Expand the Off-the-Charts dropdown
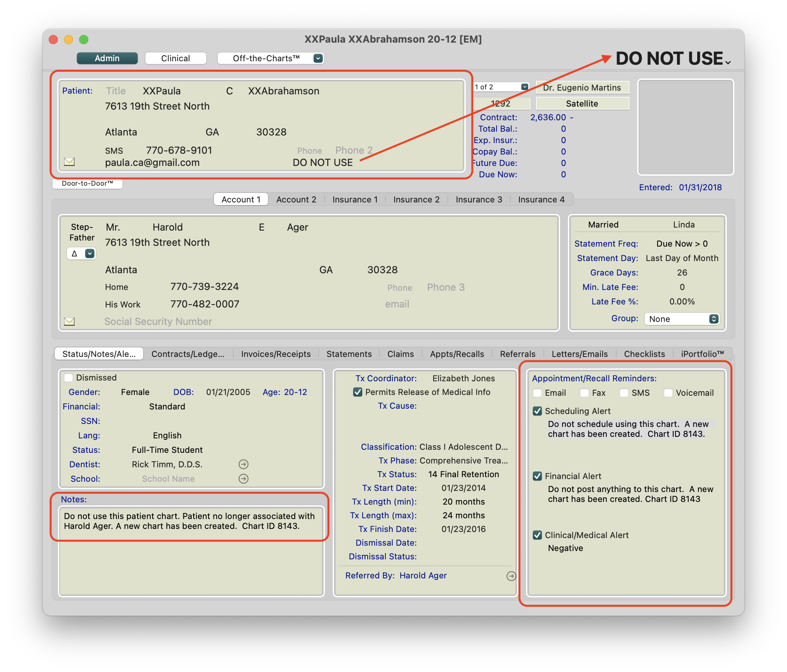Viewport: 787px width, 672px height. click(318, 58)
